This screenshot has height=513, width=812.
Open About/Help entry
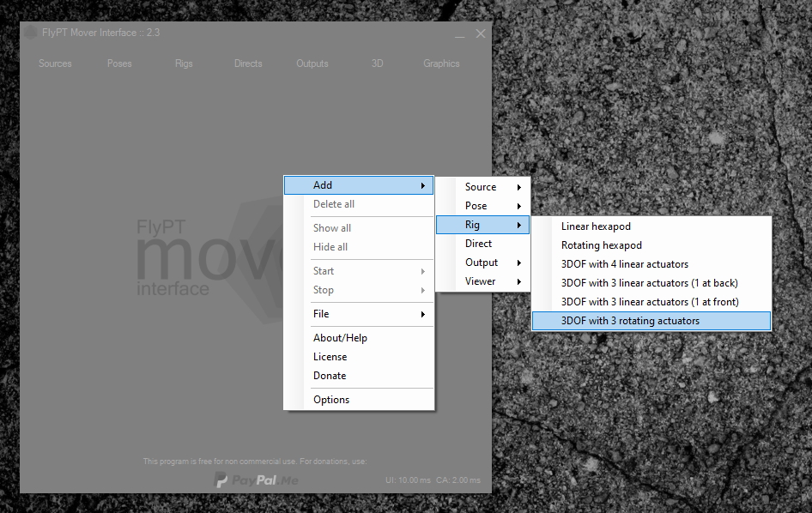point(358,337)
